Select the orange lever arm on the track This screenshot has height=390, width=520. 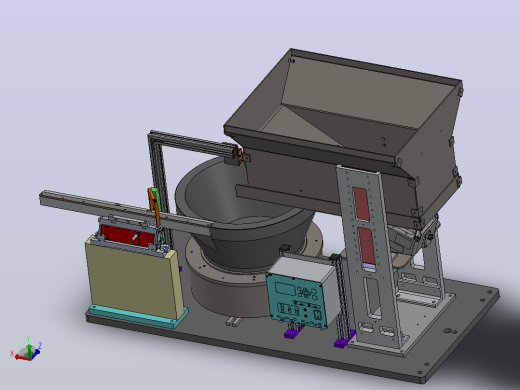point(154,207)
